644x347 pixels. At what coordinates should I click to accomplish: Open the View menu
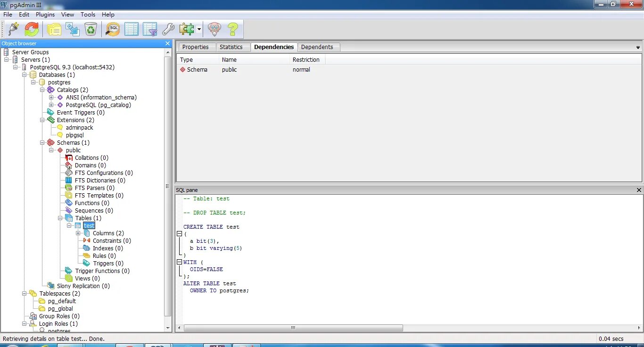(67, 15)
